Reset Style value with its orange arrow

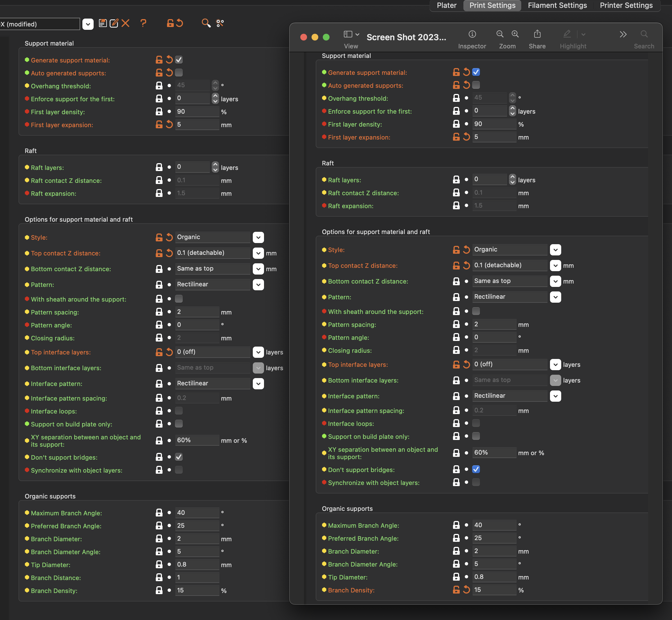click(169, 237)
